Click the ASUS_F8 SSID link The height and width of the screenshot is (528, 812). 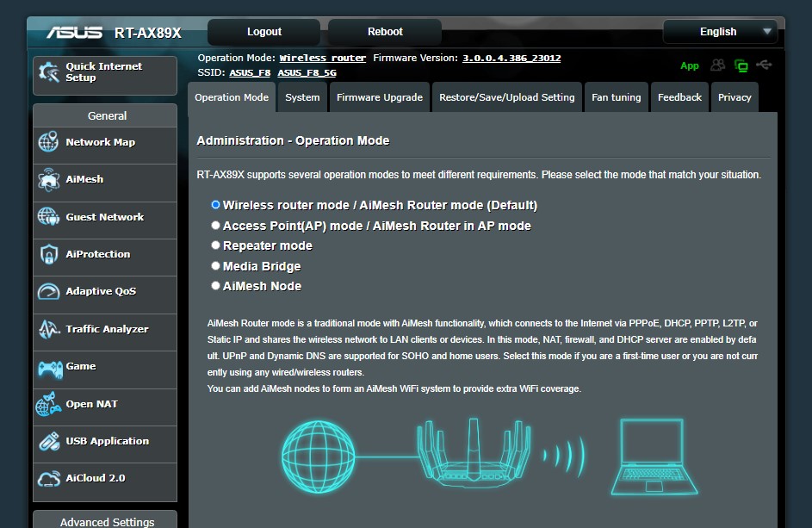coord(250,72)
